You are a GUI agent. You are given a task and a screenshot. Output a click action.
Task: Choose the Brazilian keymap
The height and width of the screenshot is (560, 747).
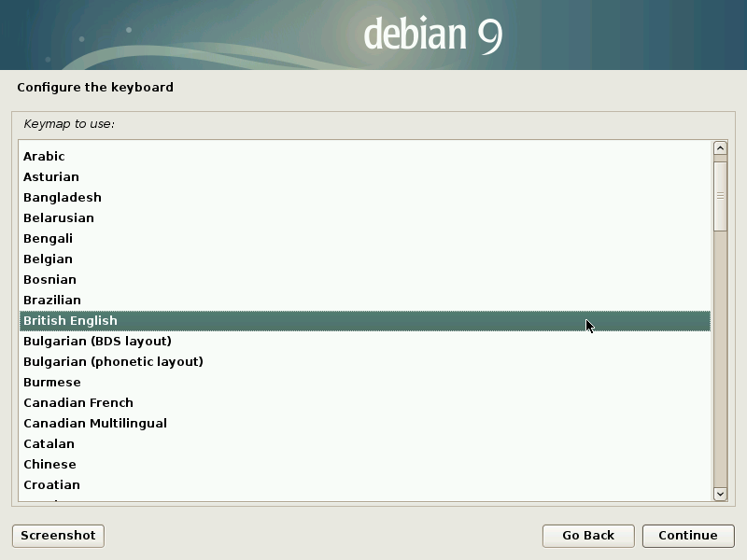(365, 300)
